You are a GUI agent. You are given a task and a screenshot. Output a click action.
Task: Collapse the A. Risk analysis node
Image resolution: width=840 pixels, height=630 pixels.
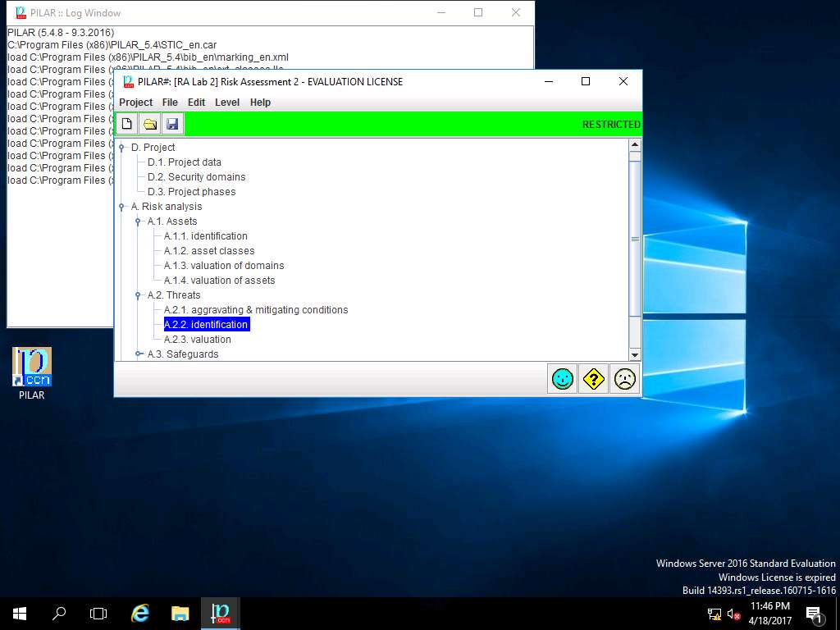click(x=121, y=207)
